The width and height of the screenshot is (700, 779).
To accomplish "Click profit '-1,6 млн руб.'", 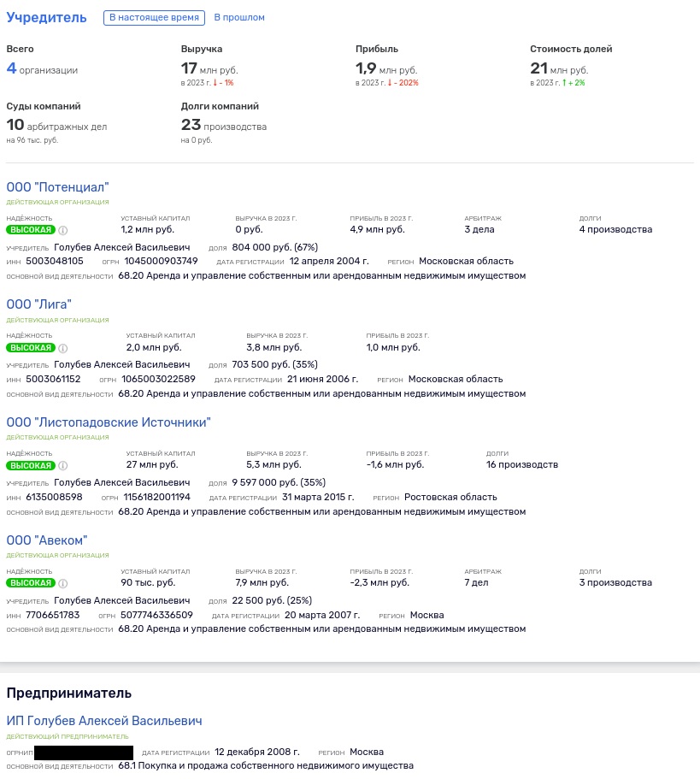I will [x=395, y=465].
